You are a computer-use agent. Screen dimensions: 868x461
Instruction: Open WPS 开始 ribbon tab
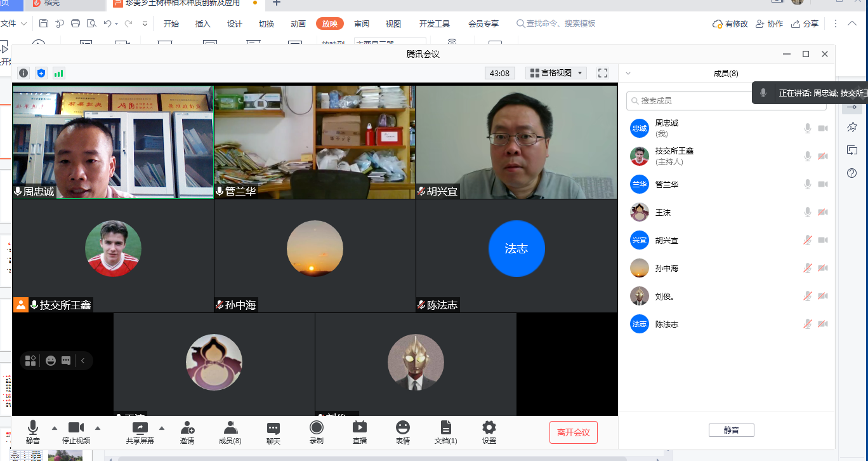171,24
